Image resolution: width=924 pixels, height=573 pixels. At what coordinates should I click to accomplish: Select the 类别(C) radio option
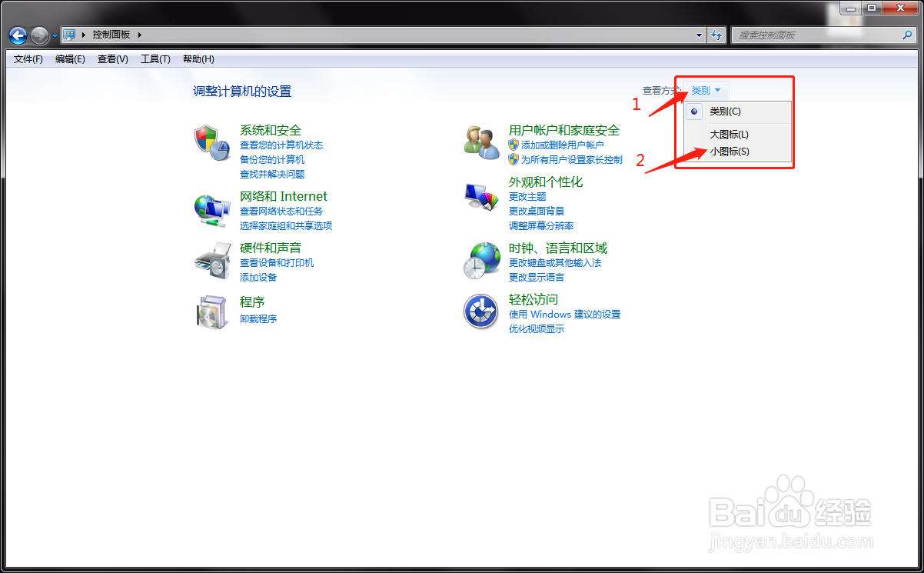coord(694,112)
